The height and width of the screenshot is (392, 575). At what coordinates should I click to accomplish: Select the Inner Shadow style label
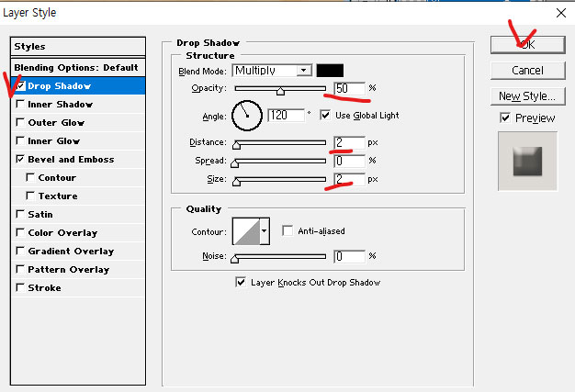pyautogui.click(x=60, y=105)
